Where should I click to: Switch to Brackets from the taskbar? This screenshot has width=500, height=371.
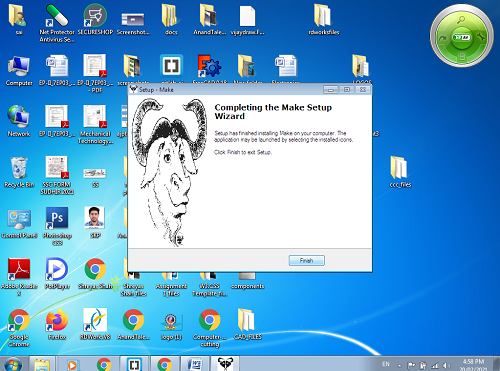134,364
